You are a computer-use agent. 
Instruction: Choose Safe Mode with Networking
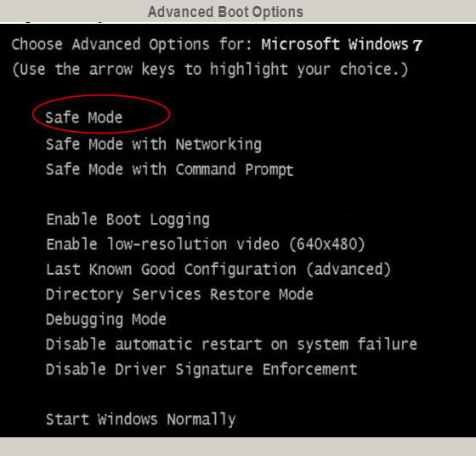pos(154,144)
